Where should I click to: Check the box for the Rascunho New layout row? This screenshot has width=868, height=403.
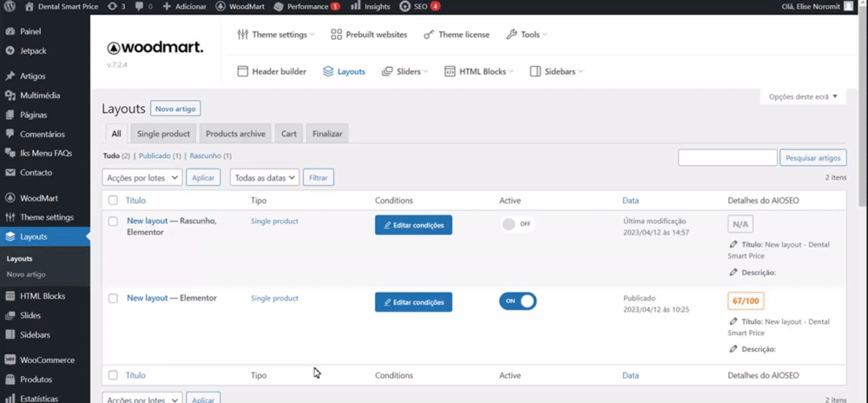coord(113,221)
